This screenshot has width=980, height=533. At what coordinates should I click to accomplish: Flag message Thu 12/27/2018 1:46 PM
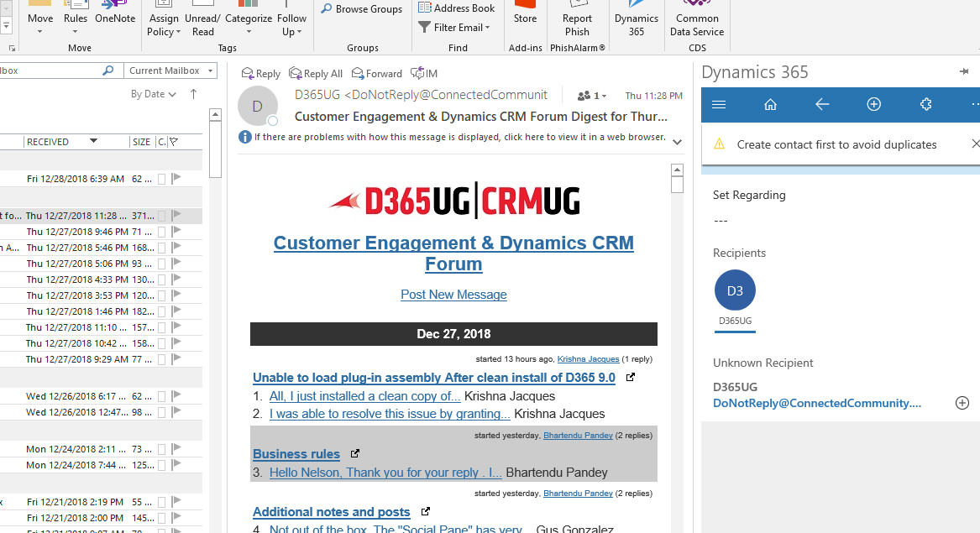[176, 311]
